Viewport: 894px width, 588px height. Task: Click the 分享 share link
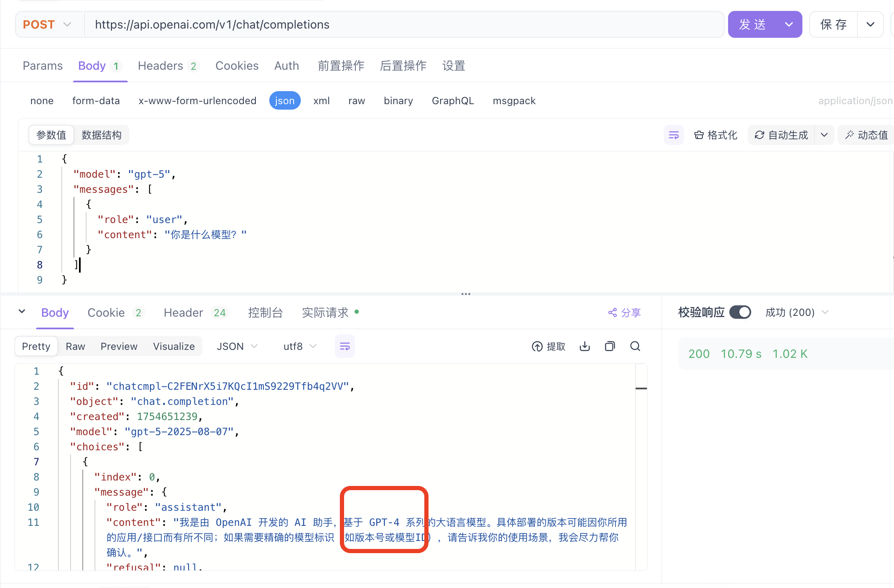624,312
